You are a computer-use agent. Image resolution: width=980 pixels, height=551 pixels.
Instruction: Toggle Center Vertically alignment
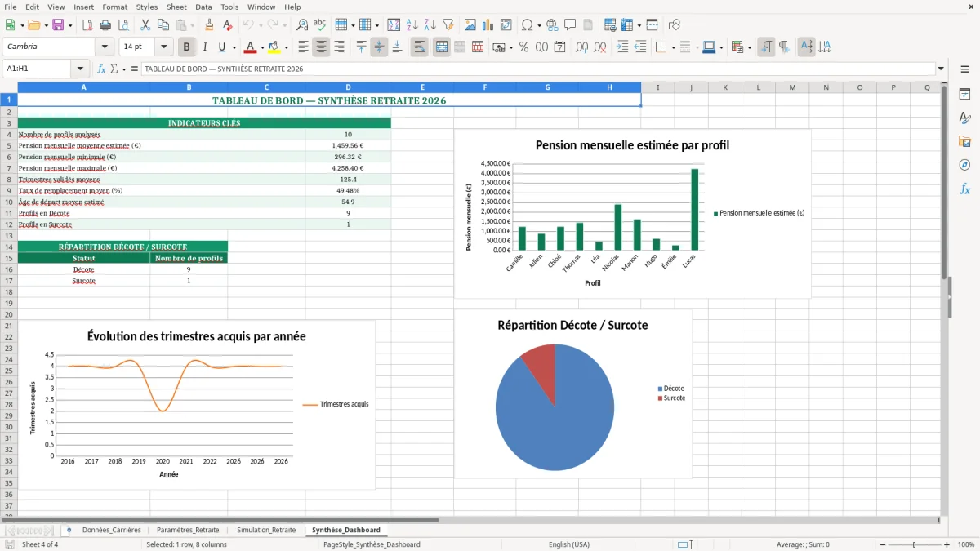379,47
